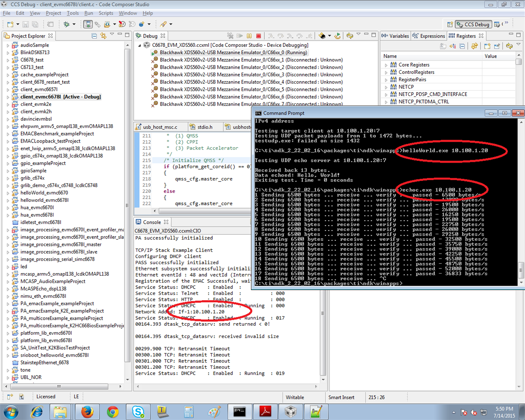Select the cache_exampleProject project
Screen dimensions: 525x420
(x=44, y=75)
